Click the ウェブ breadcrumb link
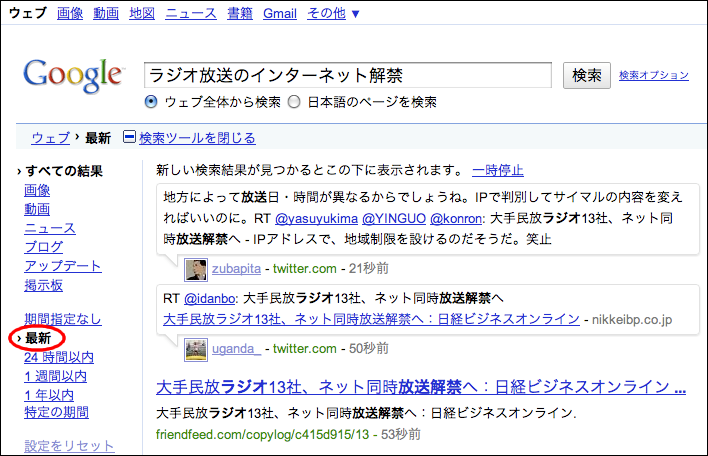The image size is (708, 456). point(51,138)
